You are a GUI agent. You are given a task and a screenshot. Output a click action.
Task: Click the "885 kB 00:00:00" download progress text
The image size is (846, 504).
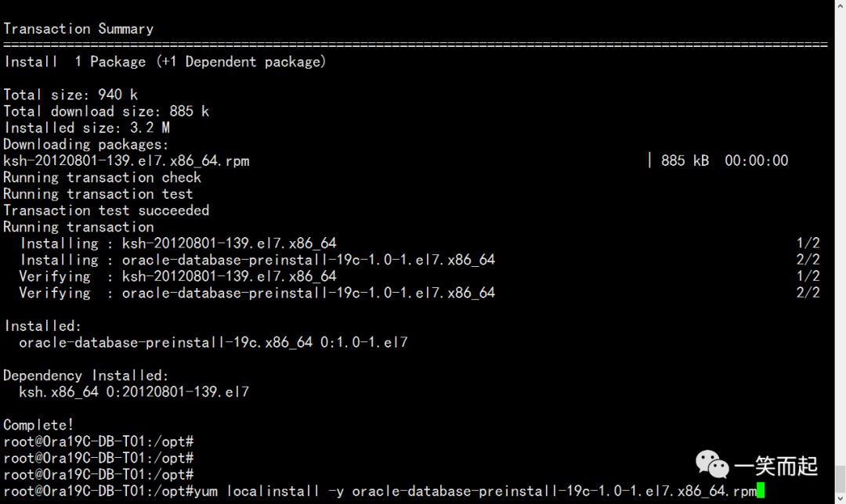click(724, 160)
